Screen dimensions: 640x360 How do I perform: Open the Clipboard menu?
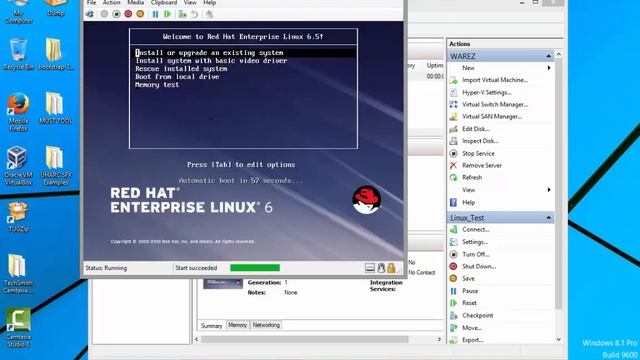pos(164,3)
